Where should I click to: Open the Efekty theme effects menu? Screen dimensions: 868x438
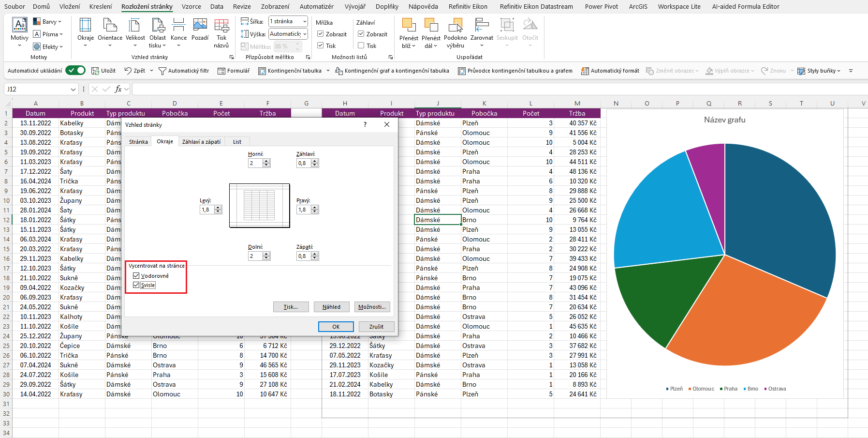48,46
